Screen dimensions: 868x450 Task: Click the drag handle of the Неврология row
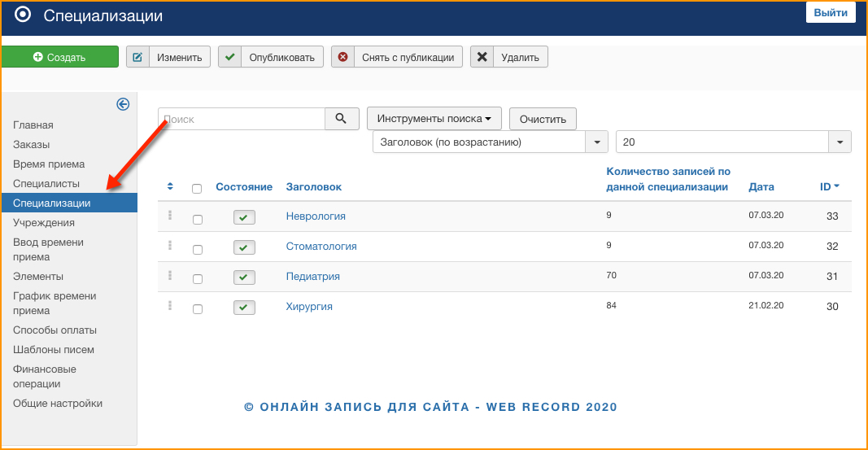pos(170,216)
